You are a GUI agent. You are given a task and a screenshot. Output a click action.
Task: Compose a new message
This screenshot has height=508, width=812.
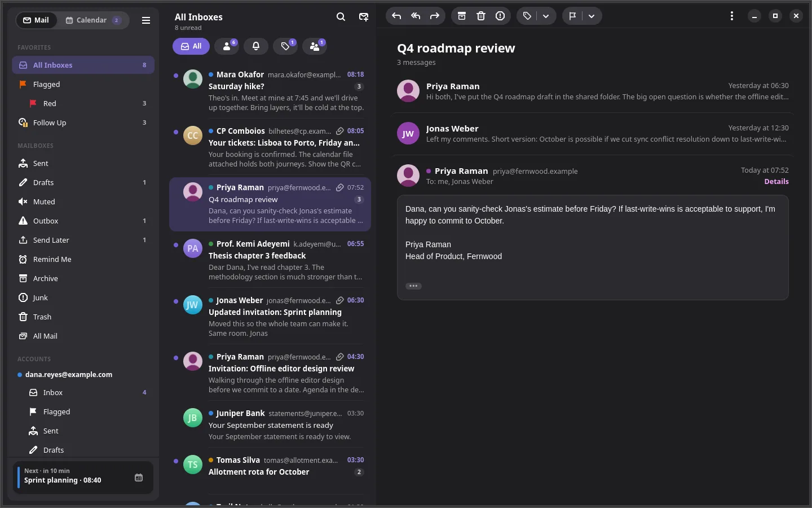(364, 17)
